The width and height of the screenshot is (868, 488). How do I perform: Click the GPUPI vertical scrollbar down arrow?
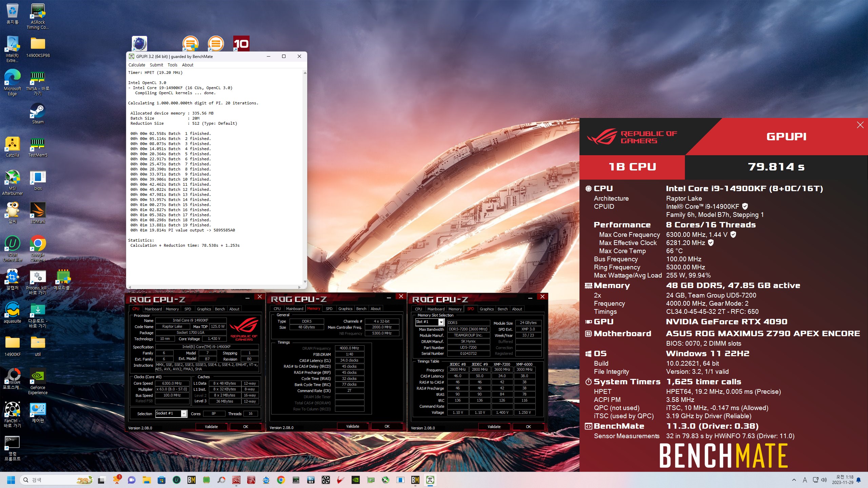(305, 282)
